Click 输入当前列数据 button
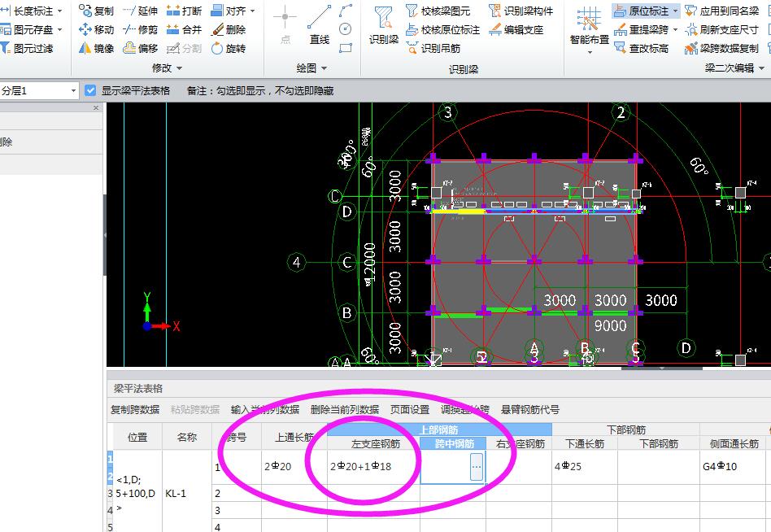771x532 pixels. (x=265, y=409)
